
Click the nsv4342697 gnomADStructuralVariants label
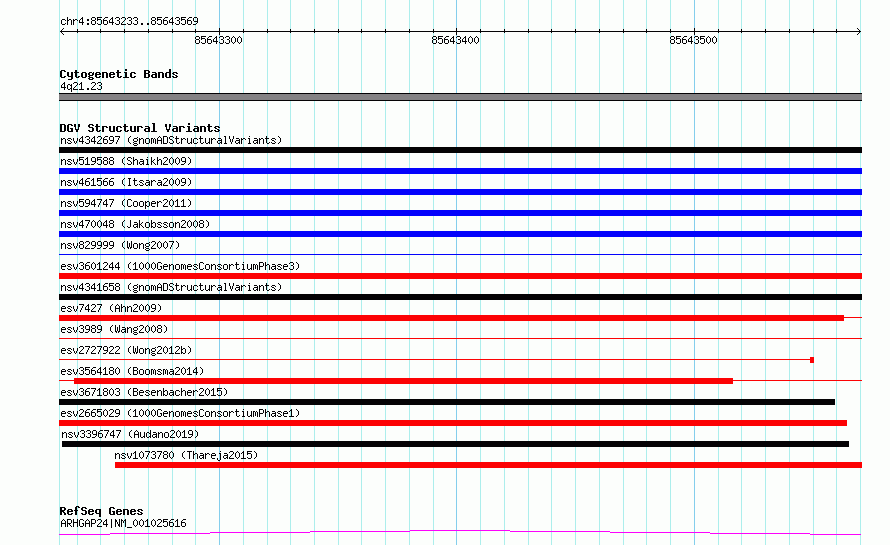pos(171,140)
